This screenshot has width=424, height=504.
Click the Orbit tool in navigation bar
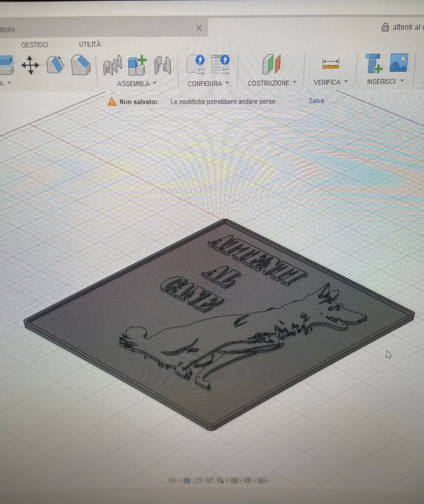pyautogui.click(x=172, y=480)
